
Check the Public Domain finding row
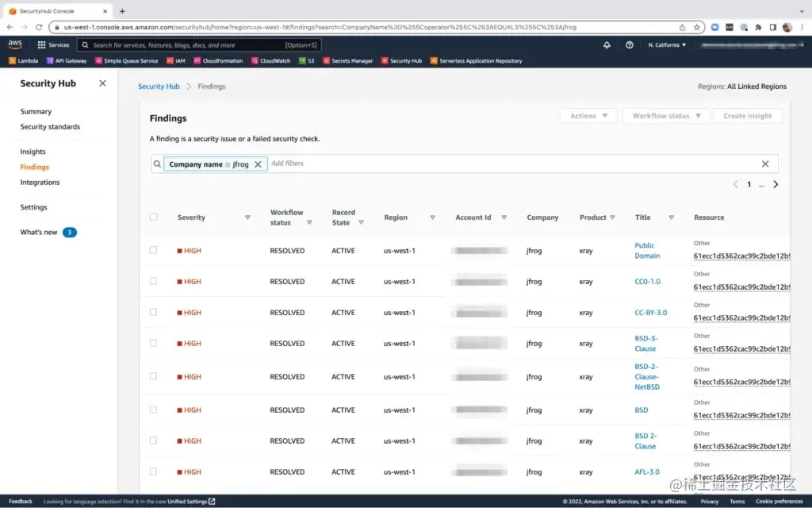(153, 250)
